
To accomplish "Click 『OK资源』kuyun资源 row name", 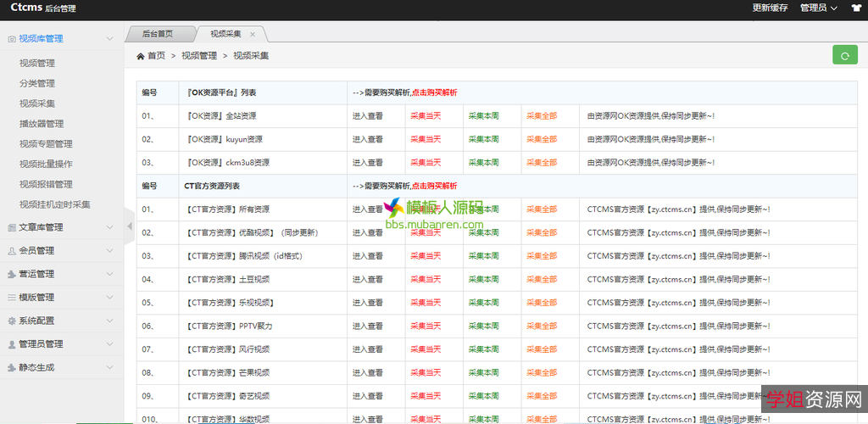I will click(x=224, y=139).
